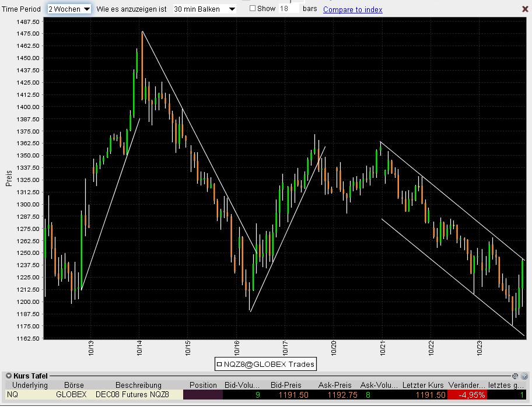Click the 10/14 date label on time axis

pos(139,348)
